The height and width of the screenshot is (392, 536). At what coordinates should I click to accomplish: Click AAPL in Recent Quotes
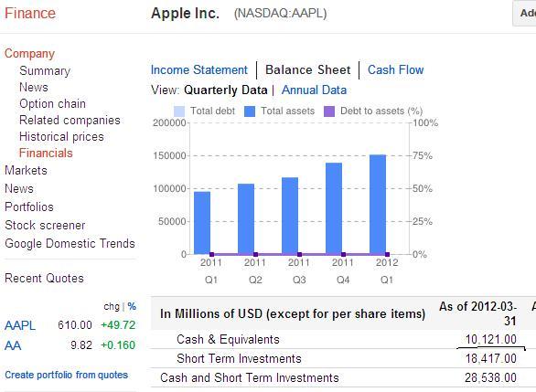[x=20, y=325]
